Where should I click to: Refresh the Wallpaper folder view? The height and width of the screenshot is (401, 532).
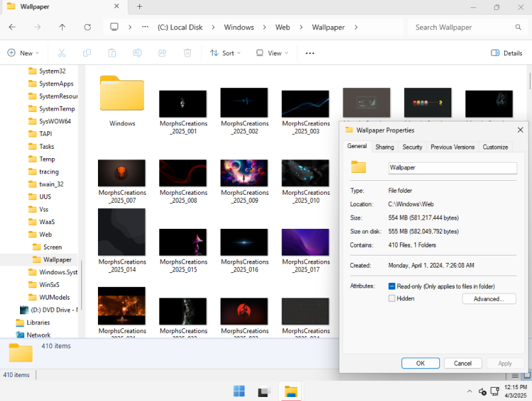pos(87,27)
